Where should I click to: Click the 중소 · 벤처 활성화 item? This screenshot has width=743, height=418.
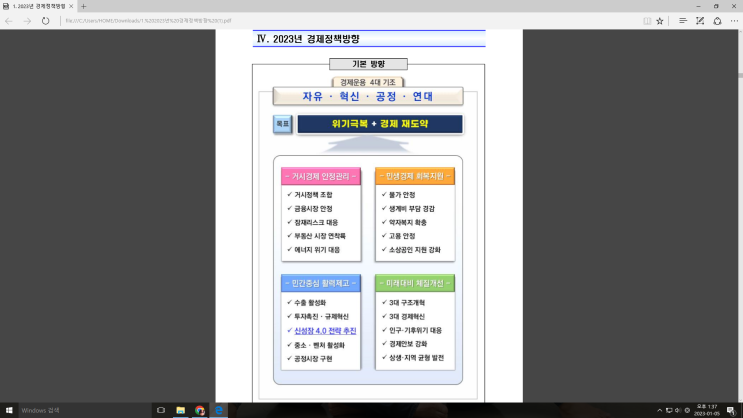tap(319, 345)
